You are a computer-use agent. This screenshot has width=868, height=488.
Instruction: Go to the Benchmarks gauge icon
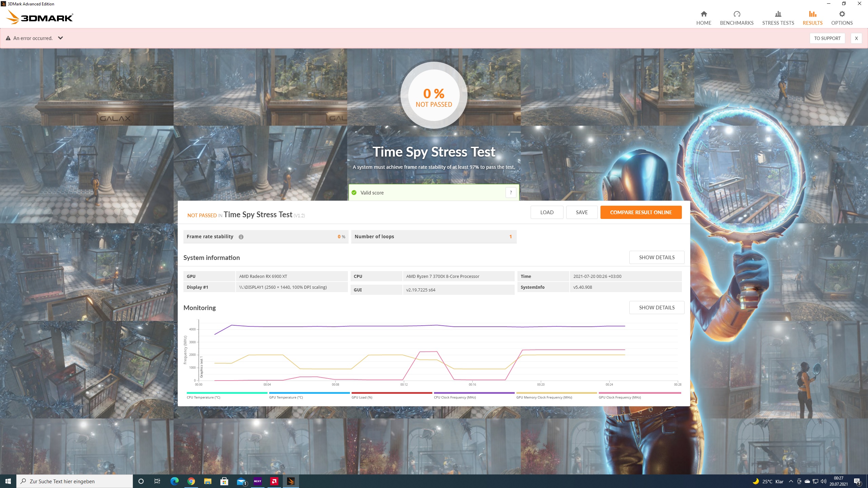(736, 14)
